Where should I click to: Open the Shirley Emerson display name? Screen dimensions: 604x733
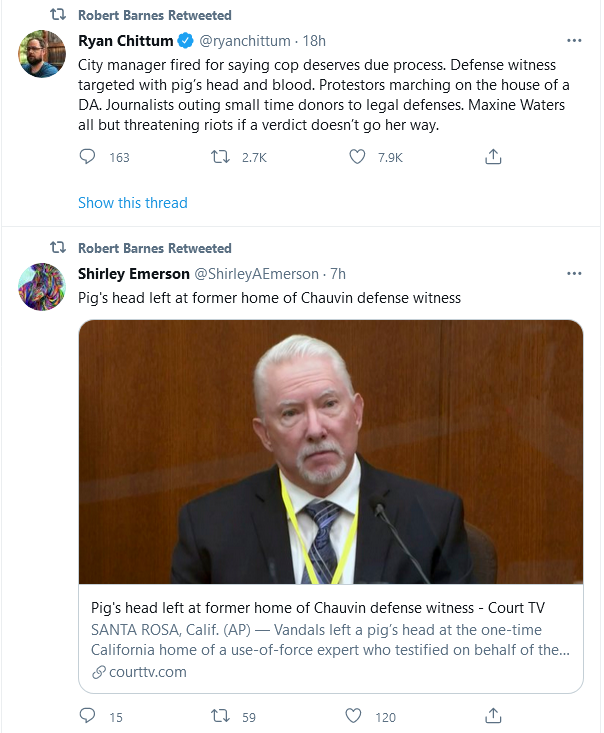[132, 273]
